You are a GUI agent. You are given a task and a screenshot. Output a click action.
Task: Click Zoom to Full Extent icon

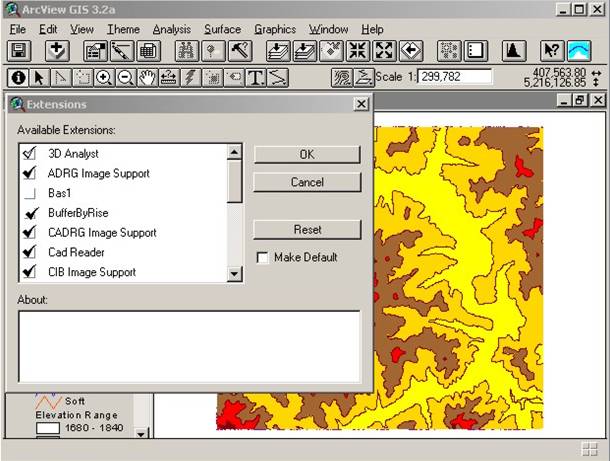pyautogui.click(x=278, y=51)
